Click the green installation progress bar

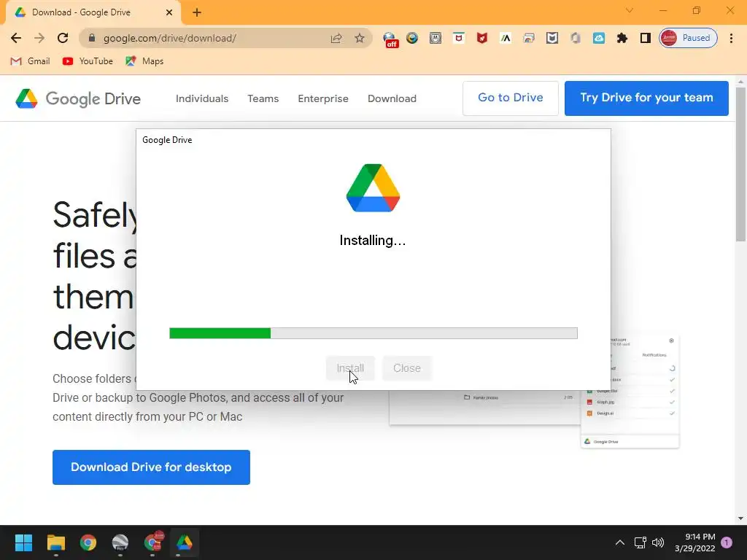pyautogui.click(x=373, y=332)
